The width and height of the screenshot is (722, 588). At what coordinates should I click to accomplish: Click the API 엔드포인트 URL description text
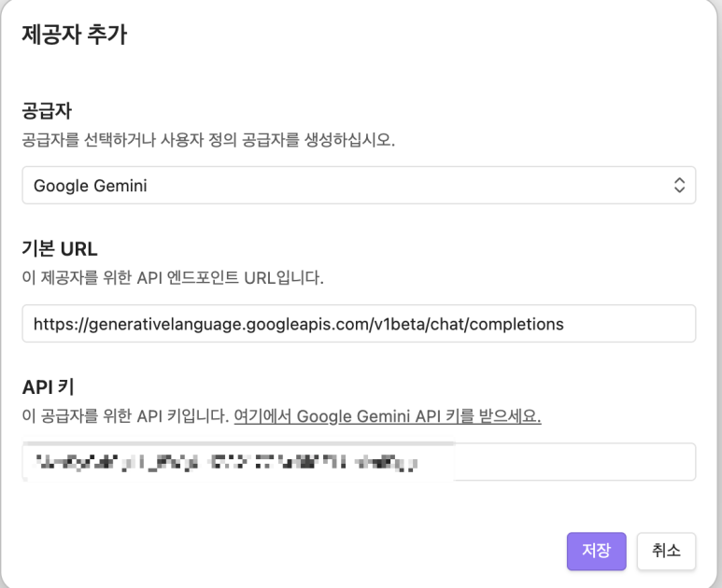(173, 278)
